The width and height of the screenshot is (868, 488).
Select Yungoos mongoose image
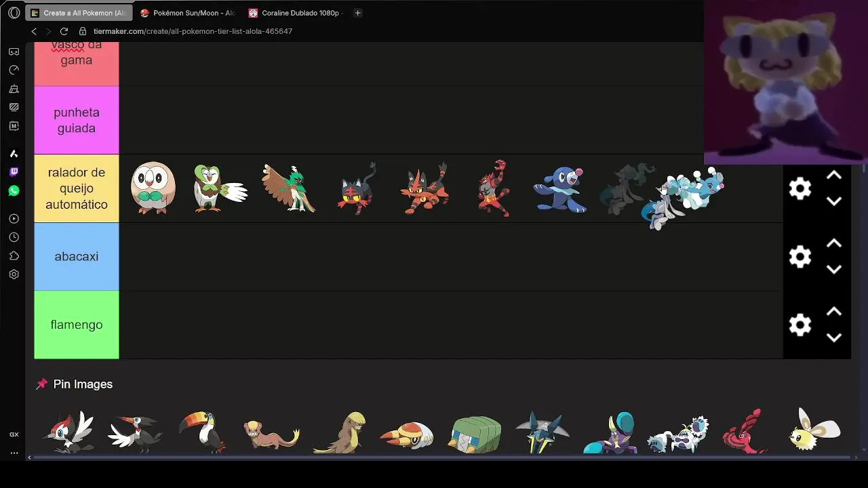coord(271,434)
